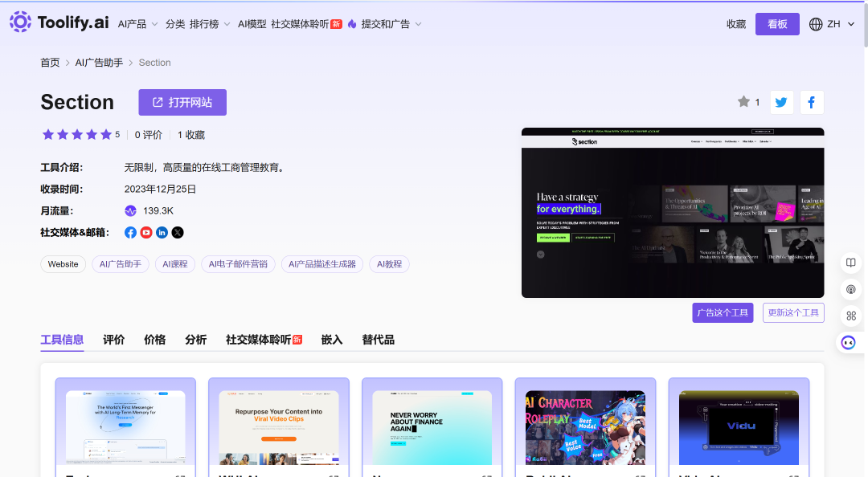The width and height of the screenshot is (868, 477).
Task: Select the AI教程 tag
Action: (389, 264)
